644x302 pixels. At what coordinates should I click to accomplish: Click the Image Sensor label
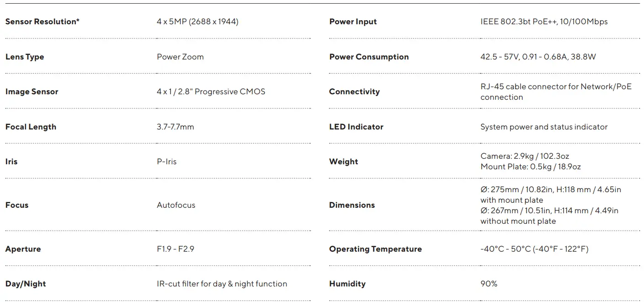click(32, 92)
